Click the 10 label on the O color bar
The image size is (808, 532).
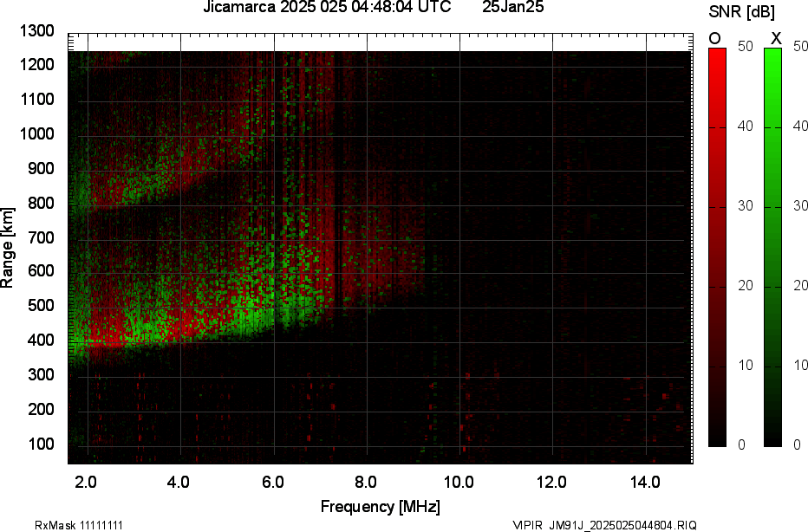pos(746,365)
